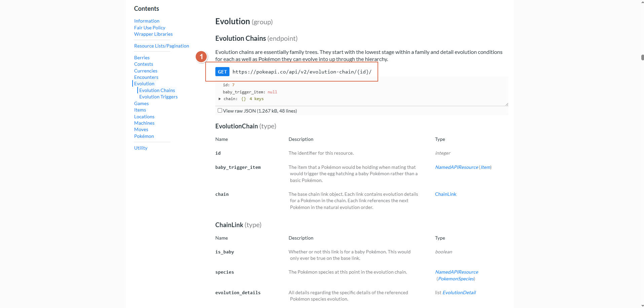
Task: Click the scroll up arrow on scrollbar
Action: pos(642,2)
